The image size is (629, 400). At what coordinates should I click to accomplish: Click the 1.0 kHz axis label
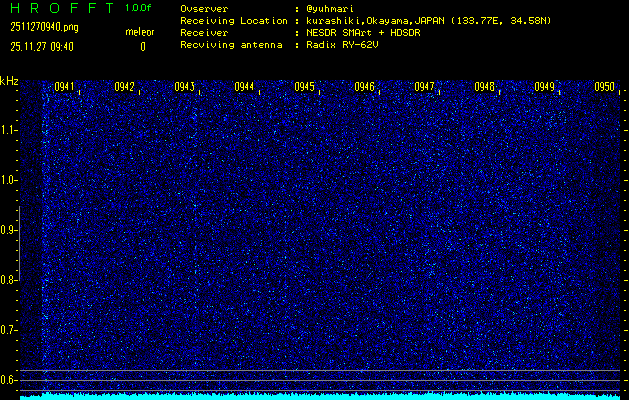pyautogui.click(x=9, y=180)
